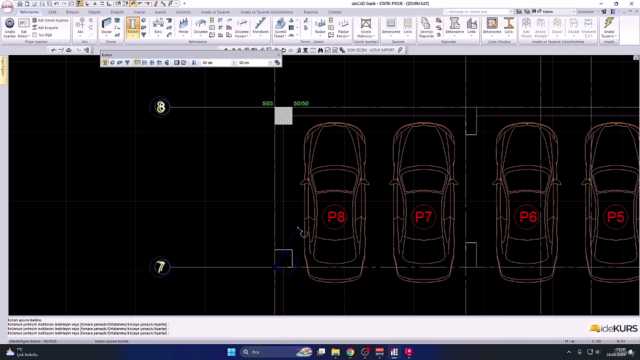
Task: Select the hatched S03 column in drawing
Action: point(283,116)
